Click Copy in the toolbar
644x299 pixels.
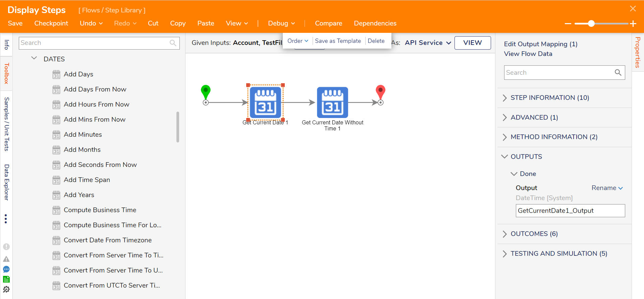point(178,23)
